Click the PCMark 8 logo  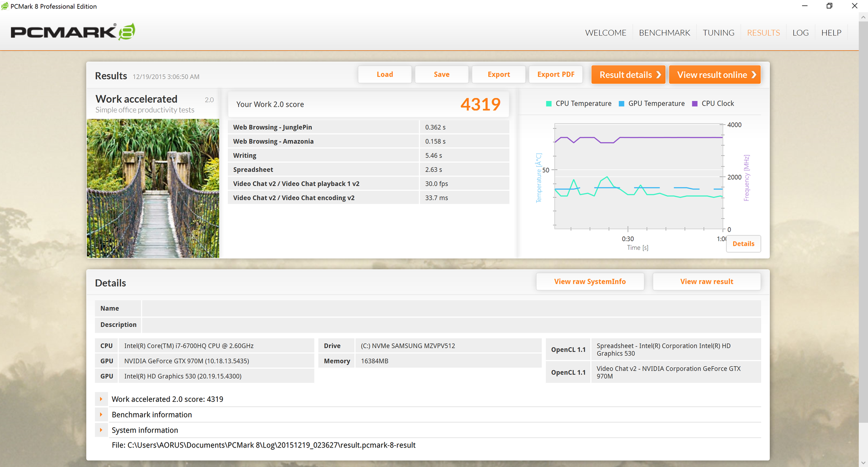73,32
